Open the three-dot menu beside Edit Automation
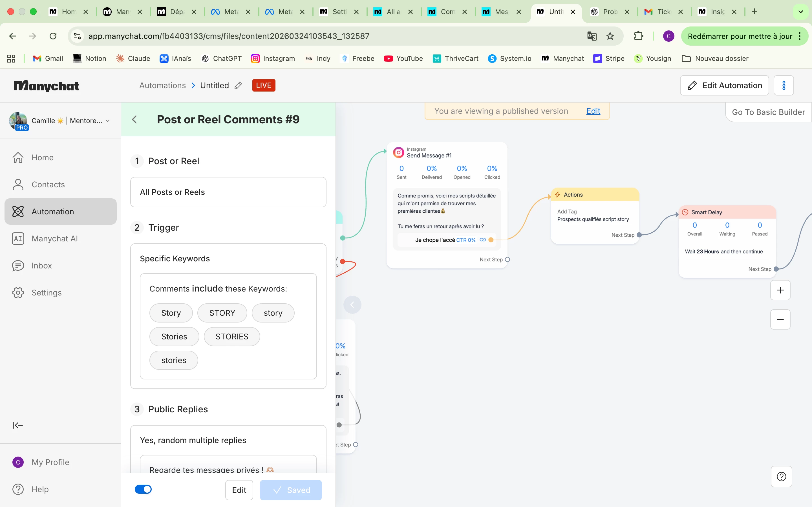 [x=784, y=86]
